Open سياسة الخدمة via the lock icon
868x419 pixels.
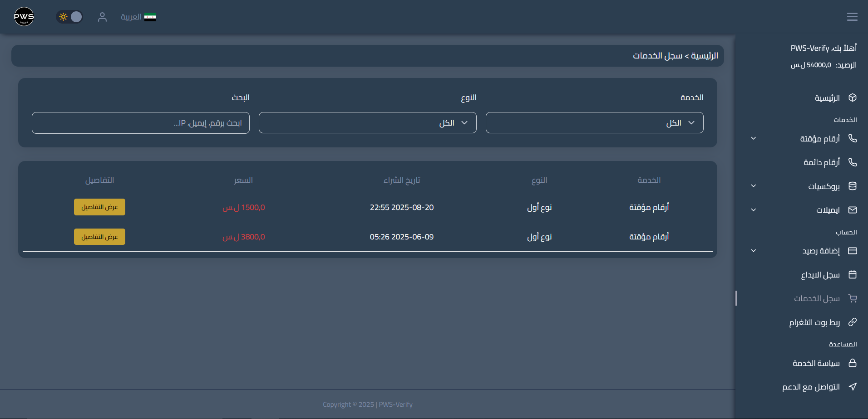tap(853, 363)
